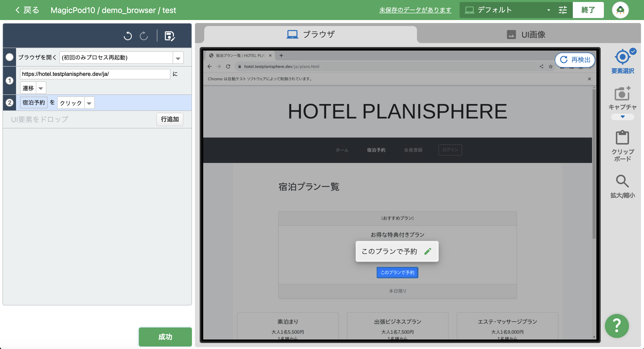644x349 pixels.
Task: Click the 素泊まり plan card title
Action: coord(288,321)
